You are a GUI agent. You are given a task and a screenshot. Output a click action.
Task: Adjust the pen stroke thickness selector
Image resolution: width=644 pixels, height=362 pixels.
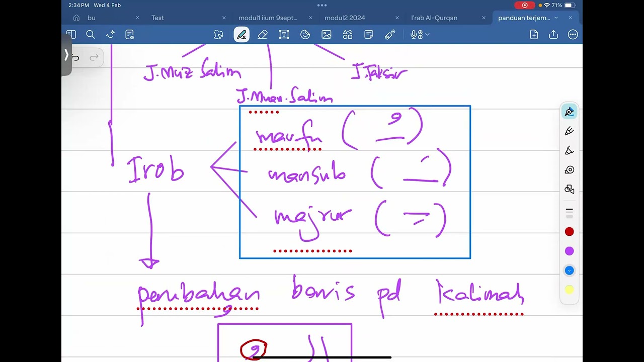click(569, 212)
